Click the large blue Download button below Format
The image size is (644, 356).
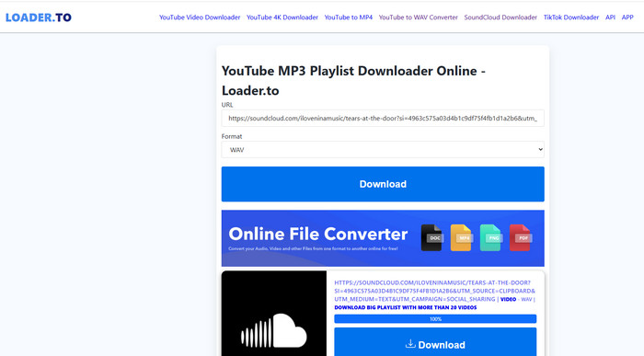(x=383, y=184)
